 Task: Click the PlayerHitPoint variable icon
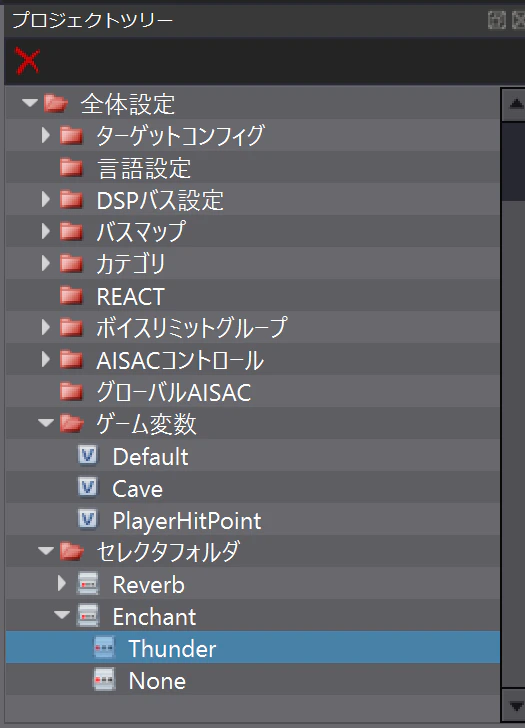click(88, 519)
